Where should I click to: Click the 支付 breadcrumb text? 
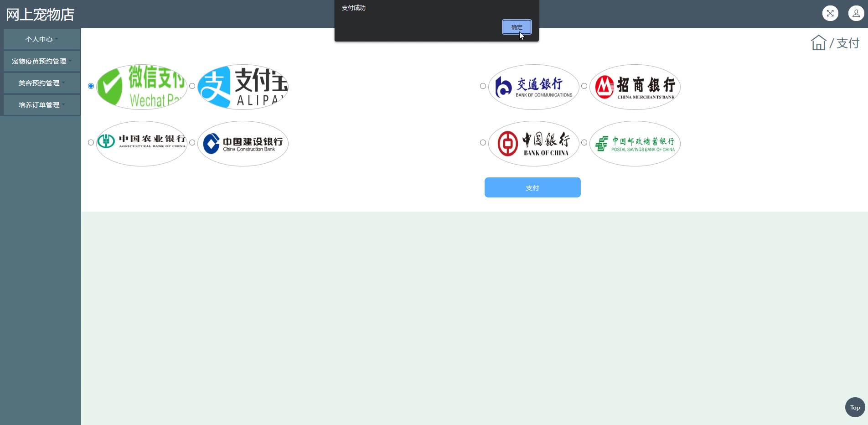click(848, 43)
